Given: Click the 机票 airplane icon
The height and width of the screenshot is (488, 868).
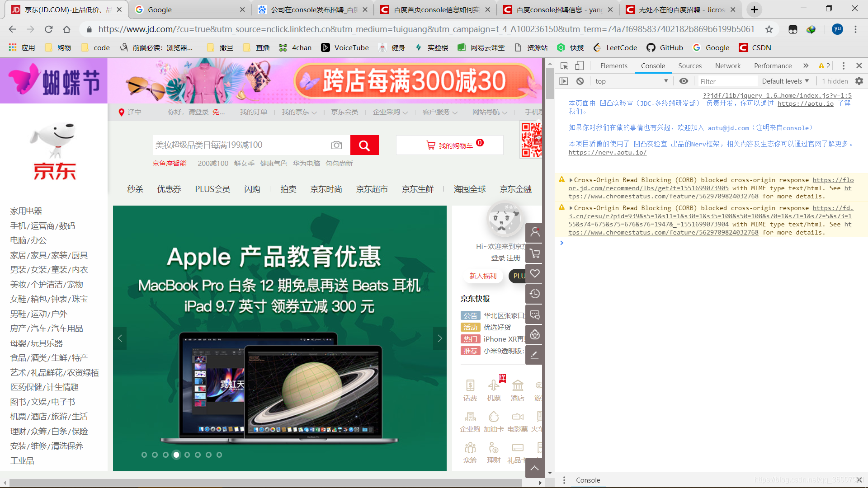Looking at the screenshot, I should pyautogui.click(x=494, y=385).
